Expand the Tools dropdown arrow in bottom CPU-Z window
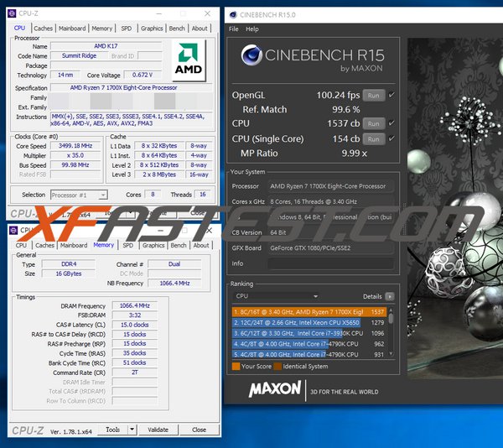Screen dimensions: 503x448 point(132,430)
